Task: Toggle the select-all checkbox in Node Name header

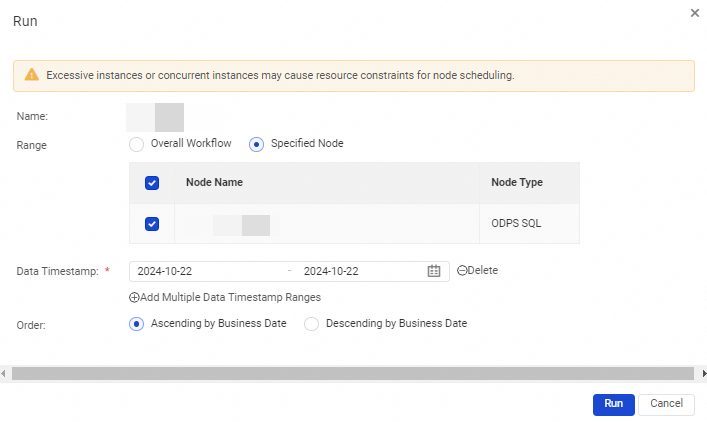Action: click(152, 183)
